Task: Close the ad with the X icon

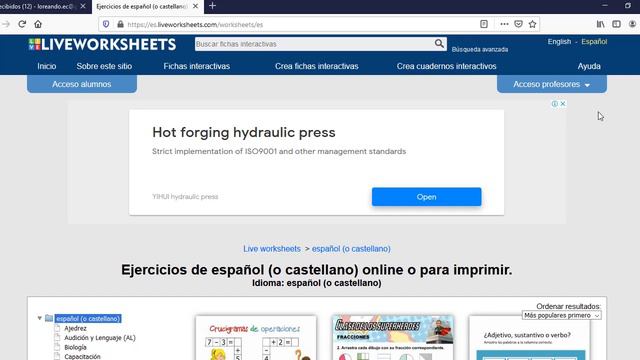Action: pyautogui.click(x=563, y=104)
